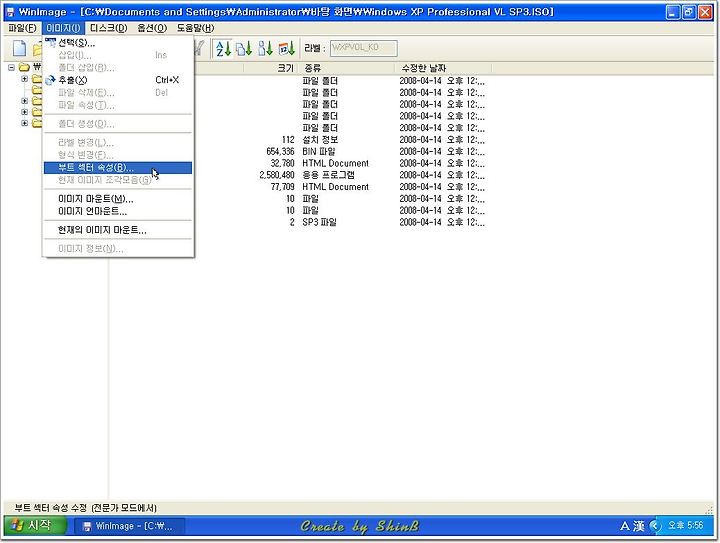
Task: Click the size value 77,709
Action: [x=282, y=187]
